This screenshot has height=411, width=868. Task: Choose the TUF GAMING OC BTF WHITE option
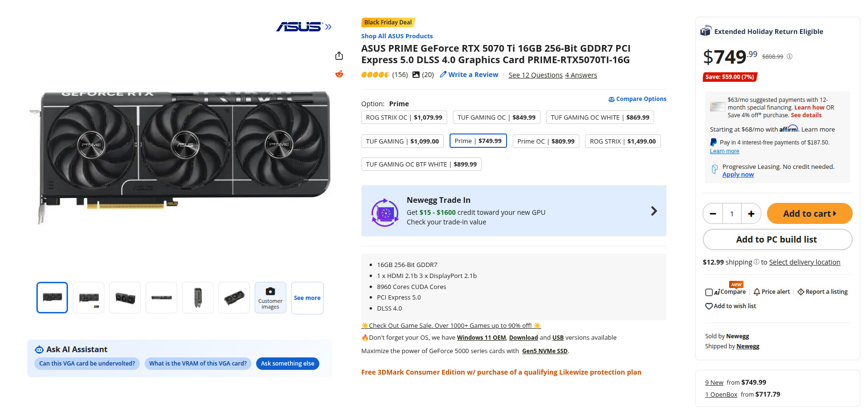(421, 164)
